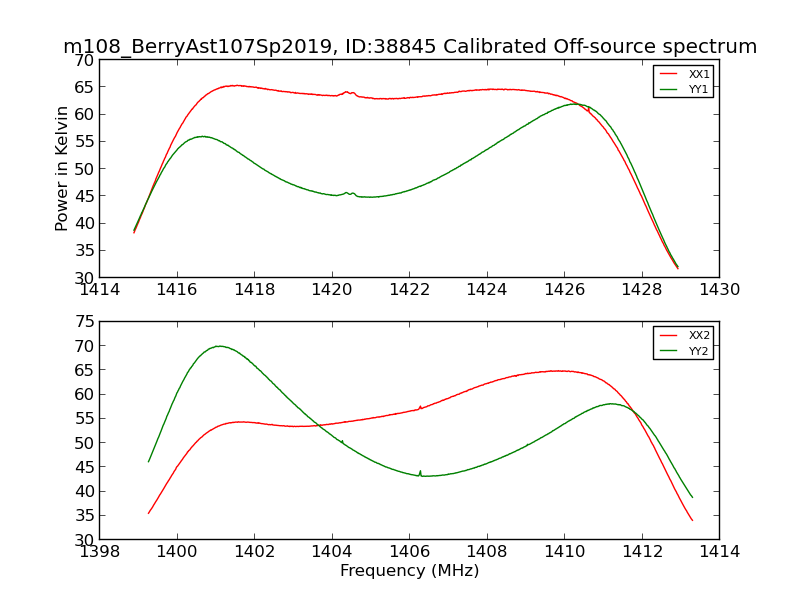Click the 1406 tick label on lower plot
The height and width of the screenshot is (600, 800).
[x=410, y=552]
